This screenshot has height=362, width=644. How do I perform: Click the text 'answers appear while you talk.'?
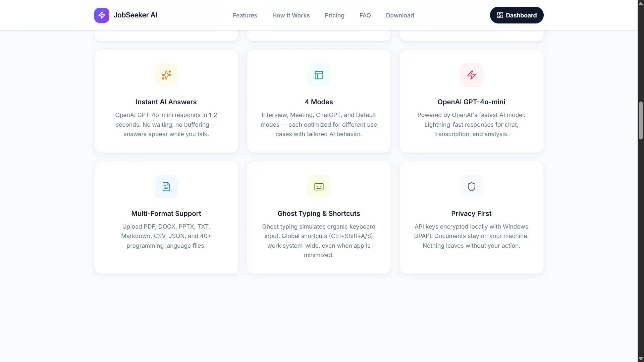[x=166, y=134]
